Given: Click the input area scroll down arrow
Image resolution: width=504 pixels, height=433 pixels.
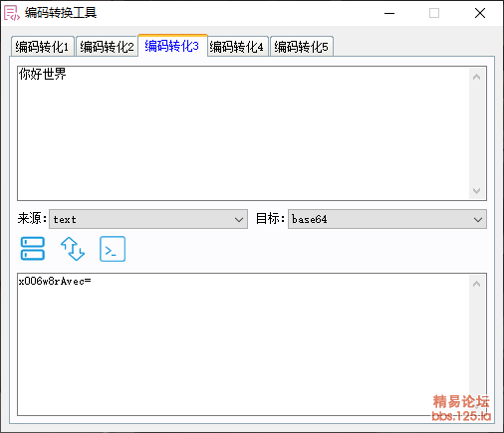Looking at the screenshot, I should click(477, 191).
